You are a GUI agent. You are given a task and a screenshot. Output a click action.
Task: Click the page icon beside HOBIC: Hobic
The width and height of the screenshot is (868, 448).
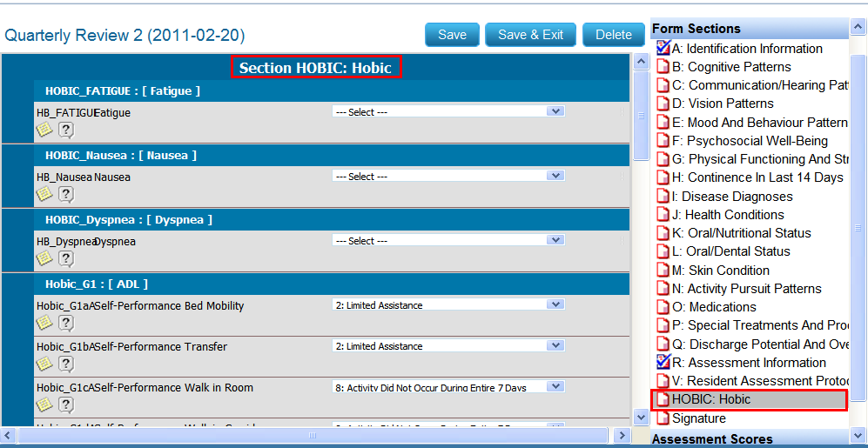[663, 398]
